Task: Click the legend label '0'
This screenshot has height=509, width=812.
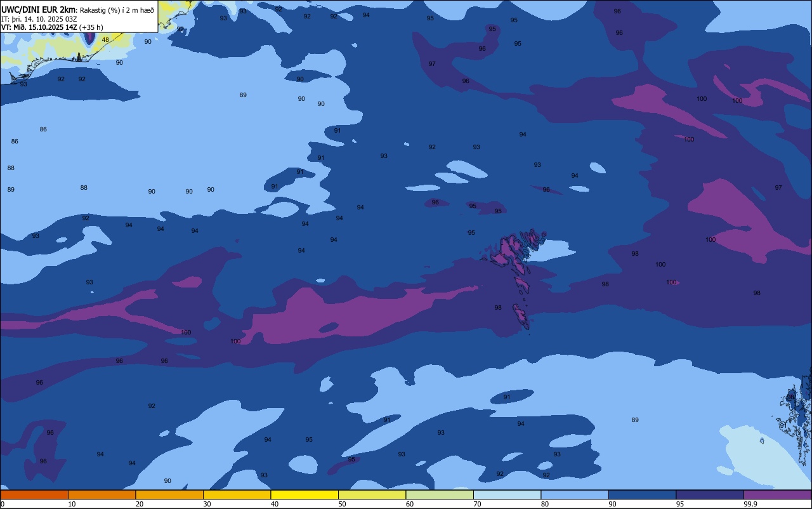Action: [3, 504]
